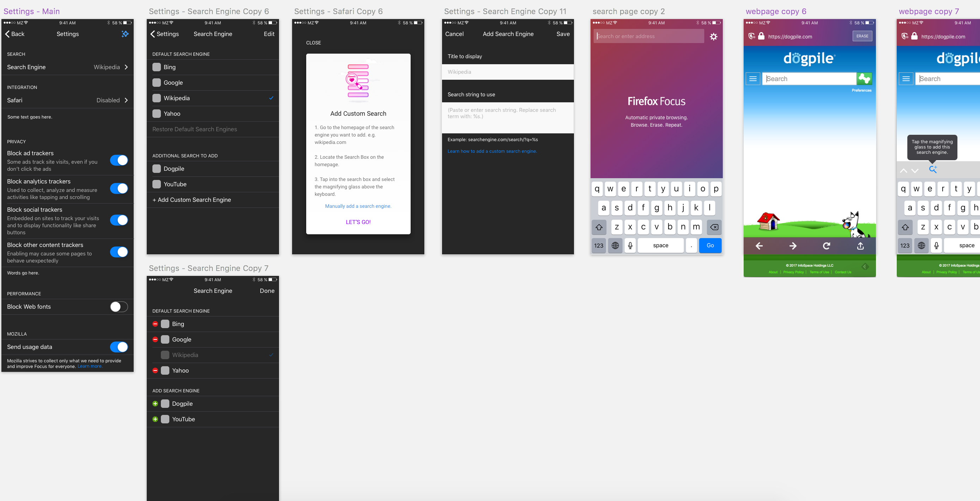980x501 pixels.
Task: Click the Search or enter address field
Action: point(649,36)
